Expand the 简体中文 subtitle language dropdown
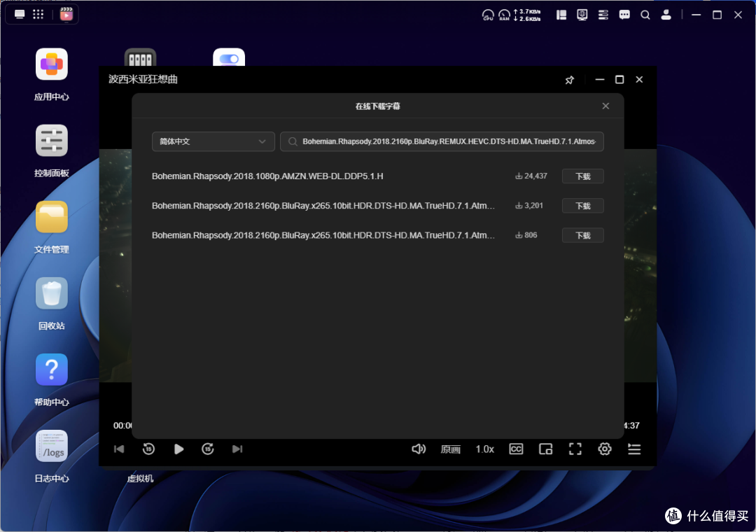 click(213, 142)
